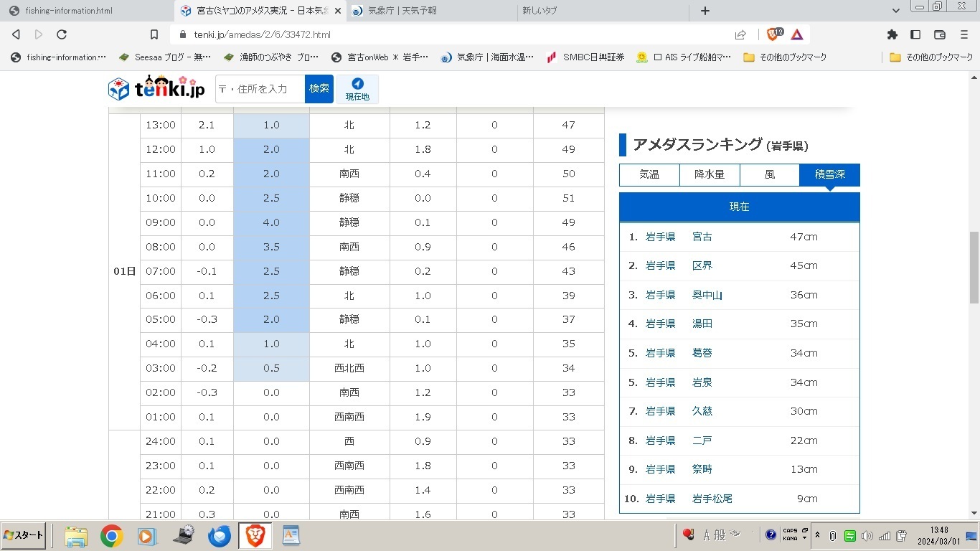Open 久慈 link in ranking list

point(702,411)
